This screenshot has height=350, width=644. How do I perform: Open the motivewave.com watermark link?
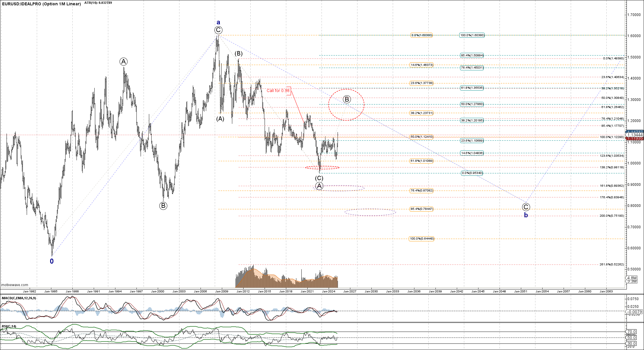point(15,285)
